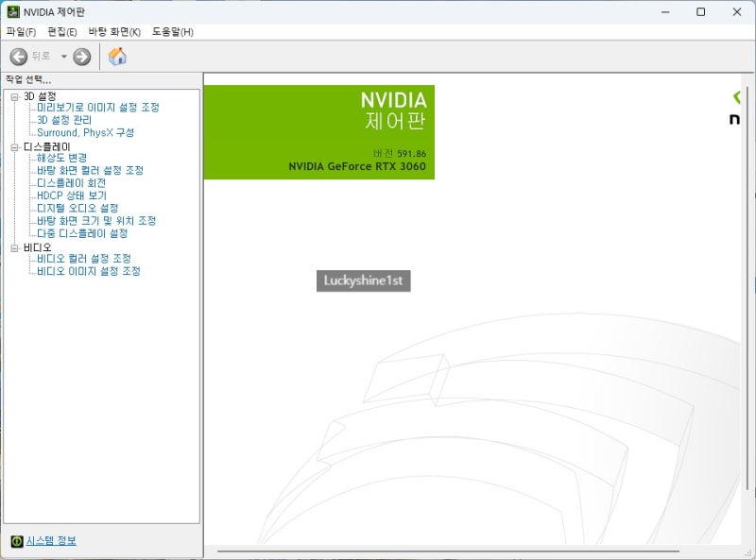Open the 파일(F) menu
This screenshot has height=560, width=756.
pos(21,32)
